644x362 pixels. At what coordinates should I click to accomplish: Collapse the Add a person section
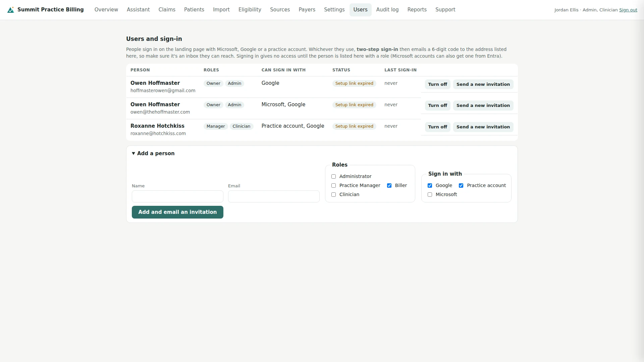point(153,154)
